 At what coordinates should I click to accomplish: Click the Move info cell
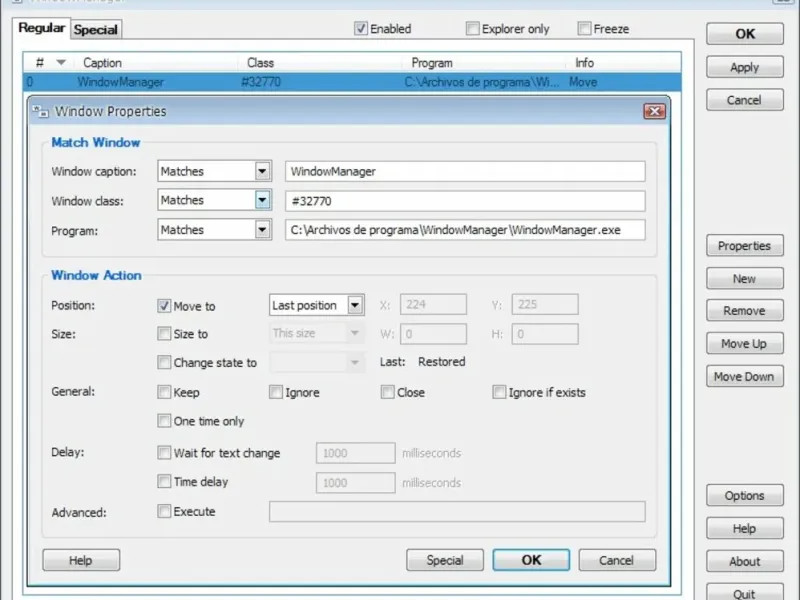click(583, 82)
